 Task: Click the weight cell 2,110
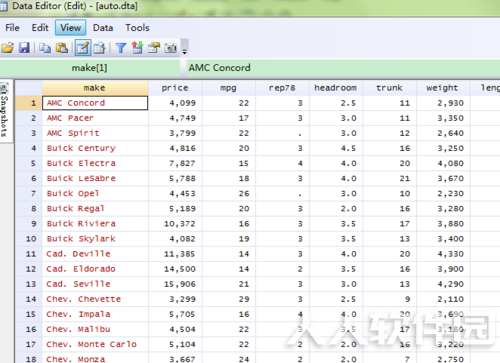(443, 299)
